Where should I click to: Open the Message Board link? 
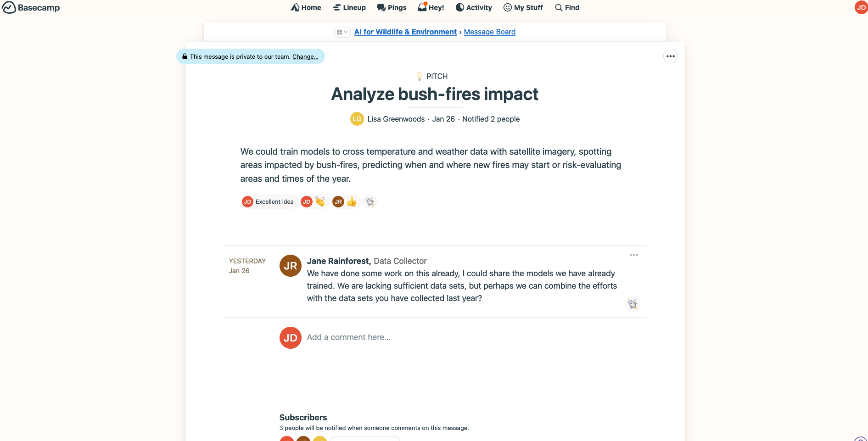[x=489, y=32]
